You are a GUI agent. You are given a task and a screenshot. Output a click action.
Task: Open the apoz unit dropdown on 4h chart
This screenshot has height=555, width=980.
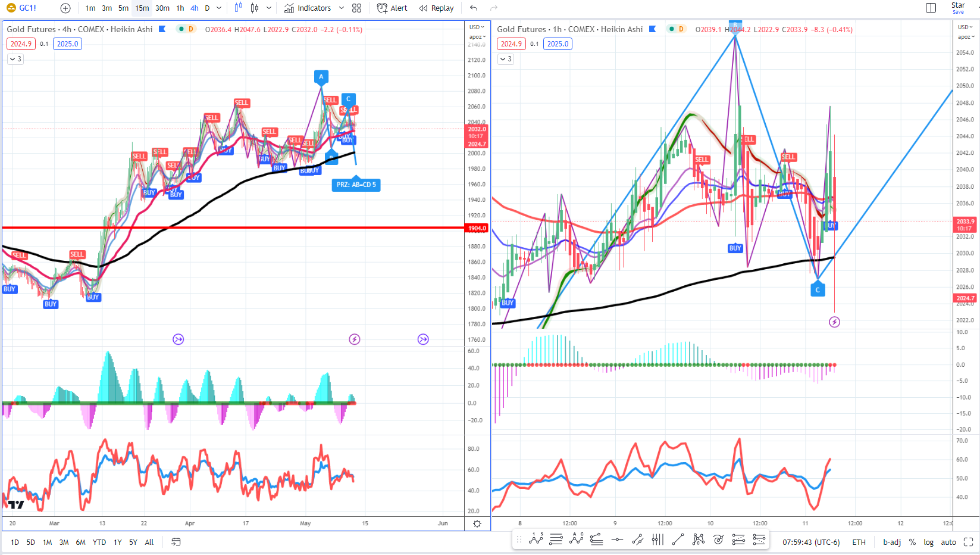point(477,37)
